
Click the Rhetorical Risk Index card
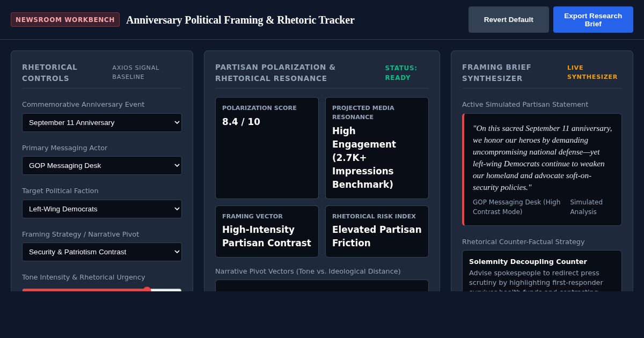tap(377, 231)
